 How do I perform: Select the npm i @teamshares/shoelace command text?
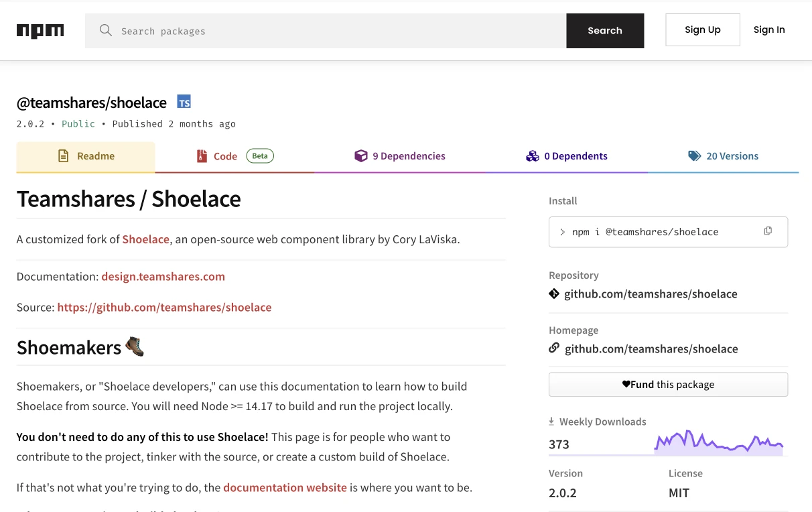click(x=645, y=232)
